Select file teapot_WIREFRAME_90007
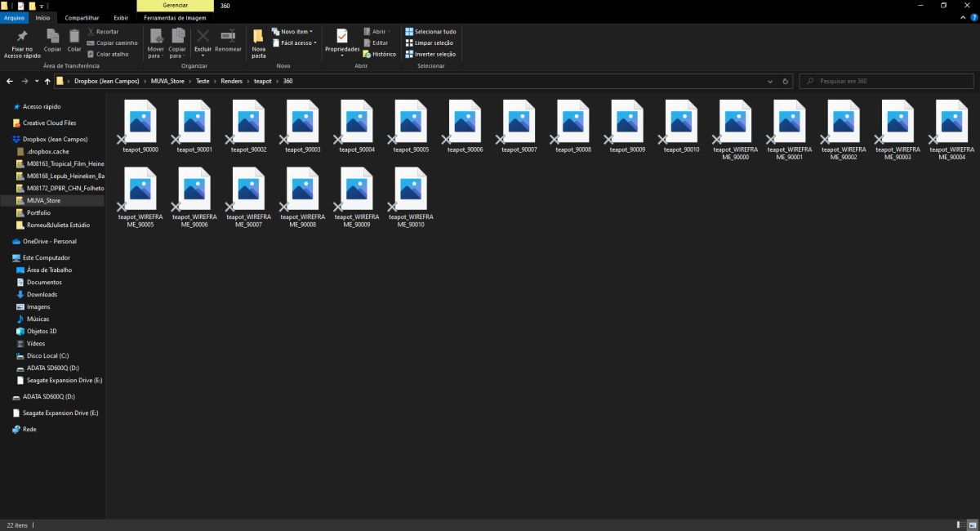 point(248,197)
